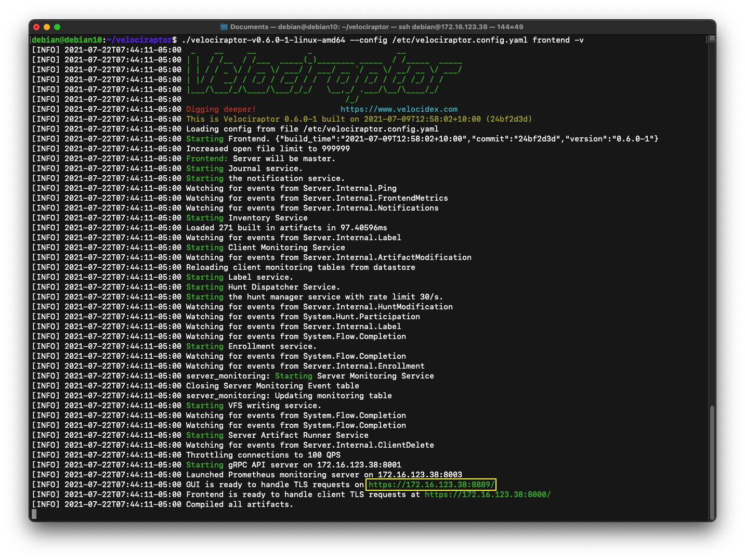This screenshot has width=745, height=560.
Task: Open the frontend link ending in port 8000
Action: point(487,494)
